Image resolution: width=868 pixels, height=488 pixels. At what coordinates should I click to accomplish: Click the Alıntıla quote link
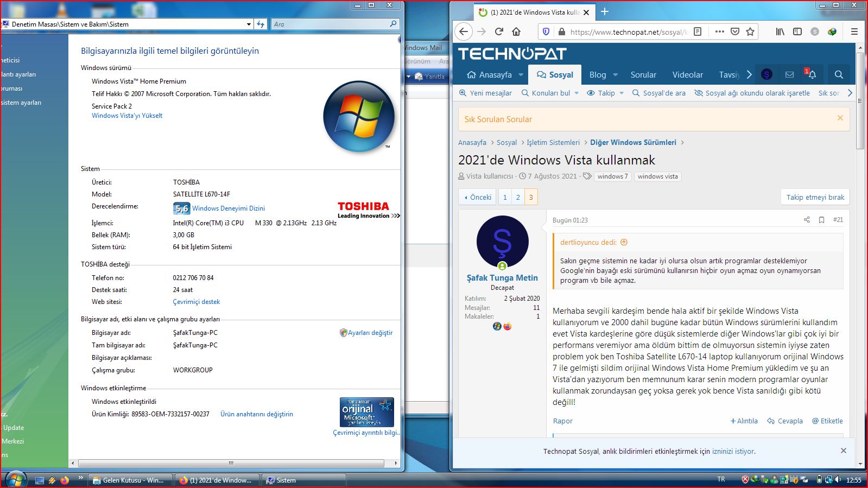(x=744, y=421)
